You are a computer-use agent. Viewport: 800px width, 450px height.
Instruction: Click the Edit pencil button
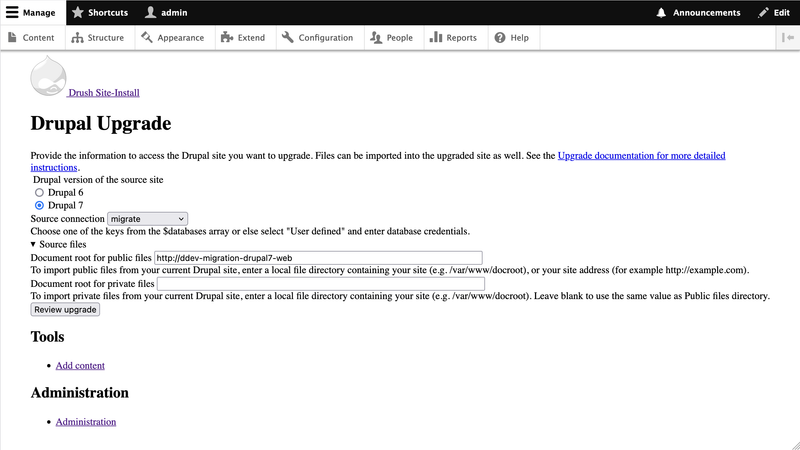pos(774,13)
